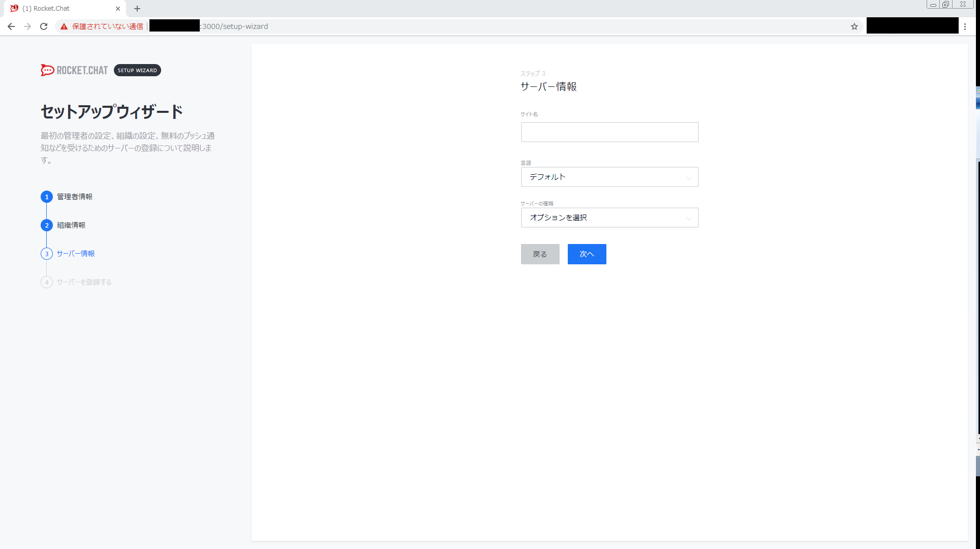The width and height of the screenshot is (980, 549).
Task: Click step 2 circle in wizard sidebar
Action: (47, 225)
